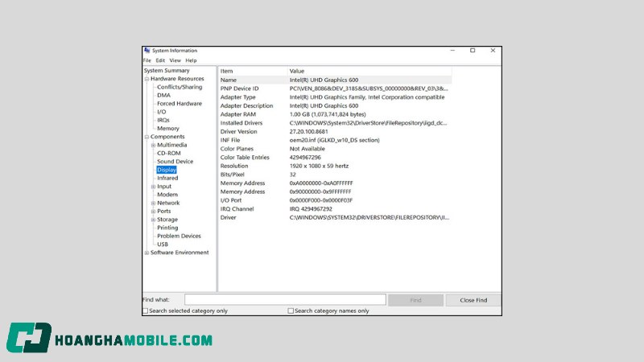Select the INF File row
Viewport: 644px width, 362px height.
pos(335,140)
